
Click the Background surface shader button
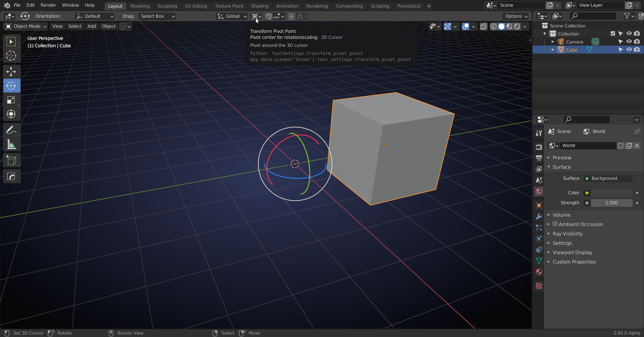(x=608, y=178)
